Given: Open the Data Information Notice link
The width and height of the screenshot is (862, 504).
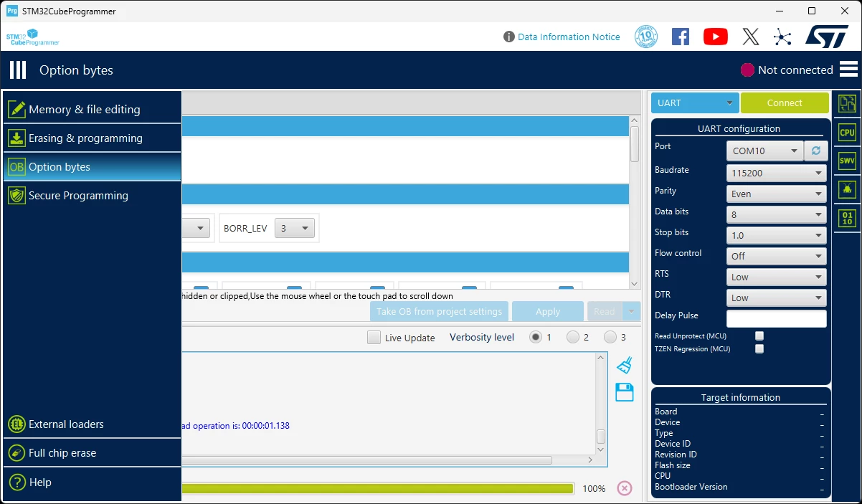Looking at the screenshot, I should pos(569,37).
